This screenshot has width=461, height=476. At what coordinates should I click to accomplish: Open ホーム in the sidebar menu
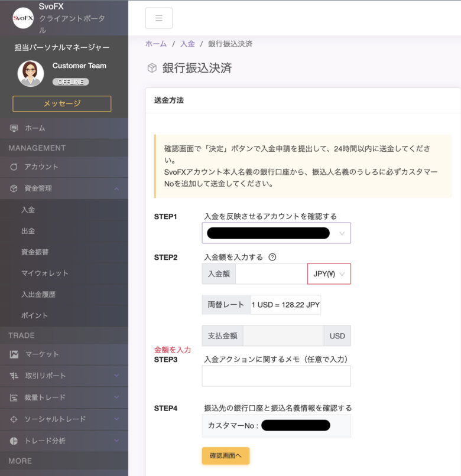[x=64, y=128]
